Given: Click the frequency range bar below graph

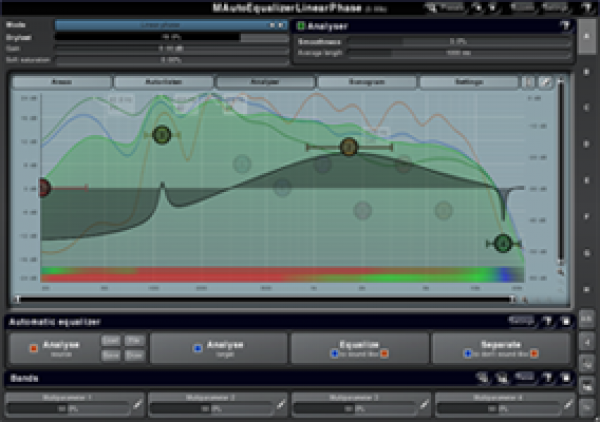Looking at the screenshot, I should click(265, 300).
